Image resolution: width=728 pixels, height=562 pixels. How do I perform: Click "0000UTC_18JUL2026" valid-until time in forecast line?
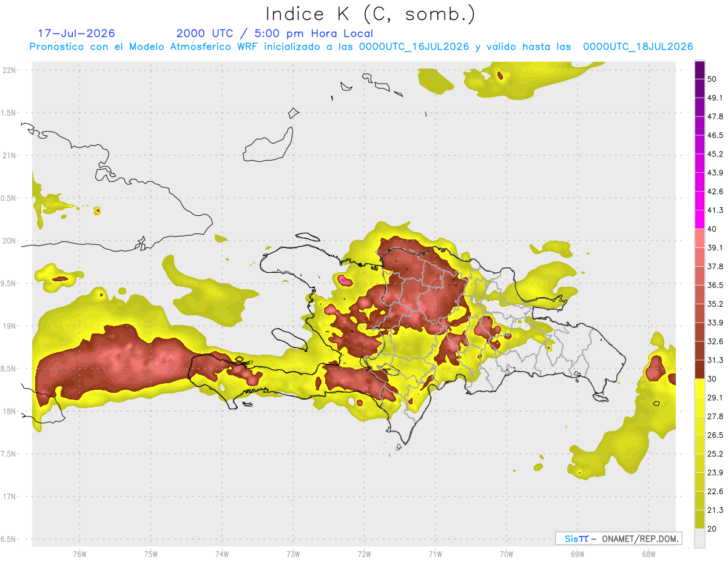pos(638,47)
